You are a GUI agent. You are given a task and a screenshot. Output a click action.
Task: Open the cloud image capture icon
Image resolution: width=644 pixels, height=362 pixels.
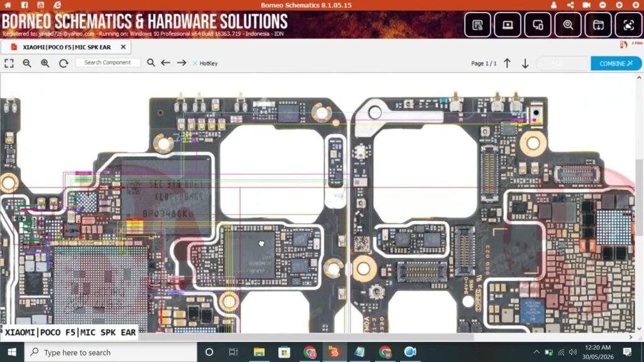click(628, 25)
